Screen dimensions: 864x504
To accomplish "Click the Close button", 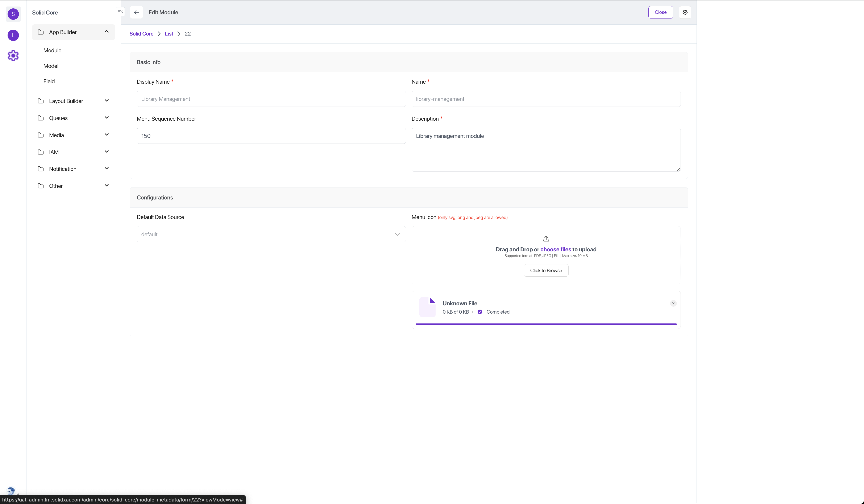I will coord(660,12).
